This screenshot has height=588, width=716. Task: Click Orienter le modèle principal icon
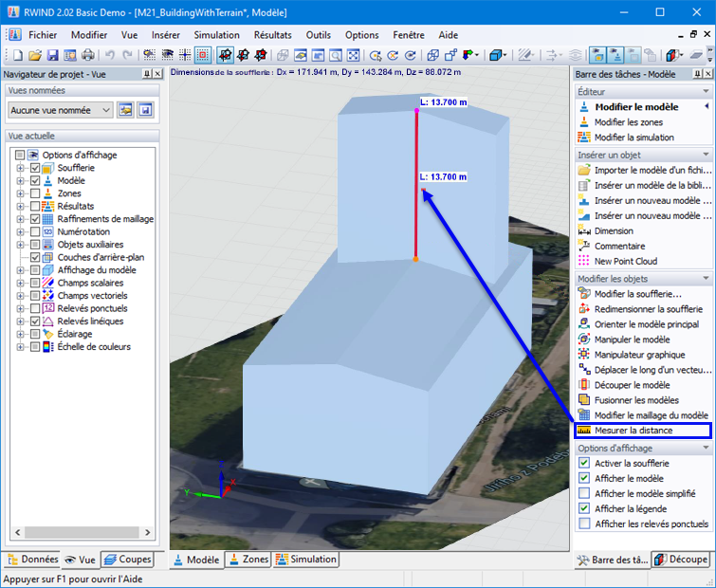pyautogui.click(x=584, y=324)
